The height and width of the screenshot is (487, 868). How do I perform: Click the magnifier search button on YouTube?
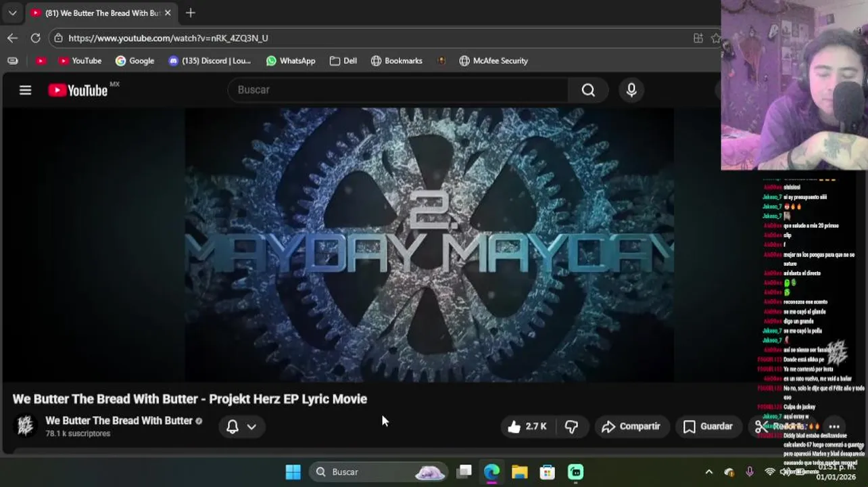pos(588,90)
